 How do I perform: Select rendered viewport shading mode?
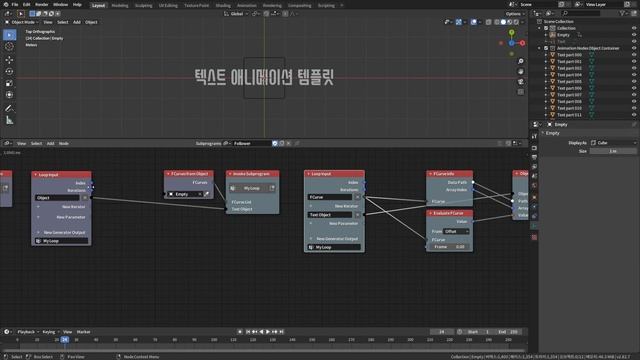(516, 22)
